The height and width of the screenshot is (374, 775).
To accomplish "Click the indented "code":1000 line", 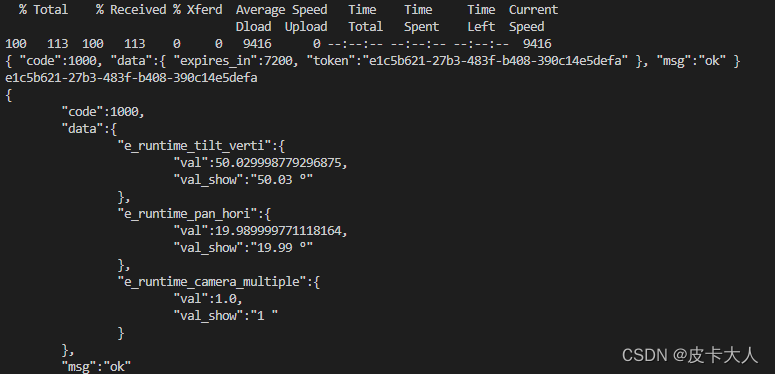I will pos(103,112).
